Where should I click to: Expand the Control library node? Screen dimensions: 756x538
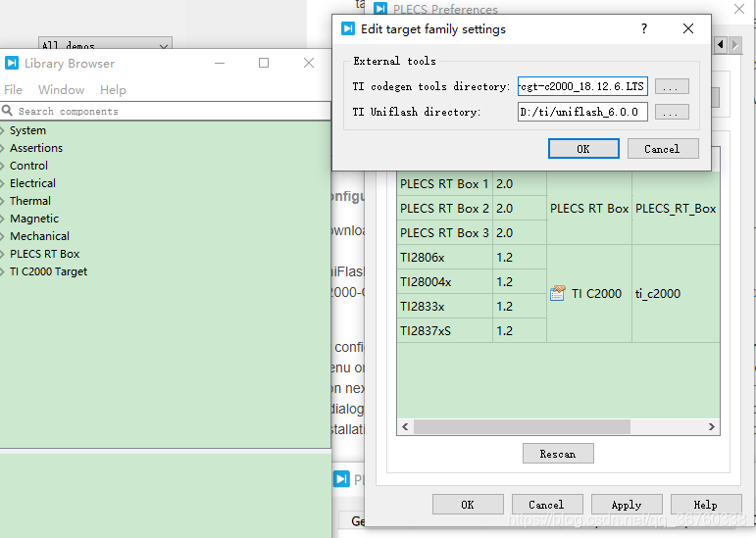2,166
